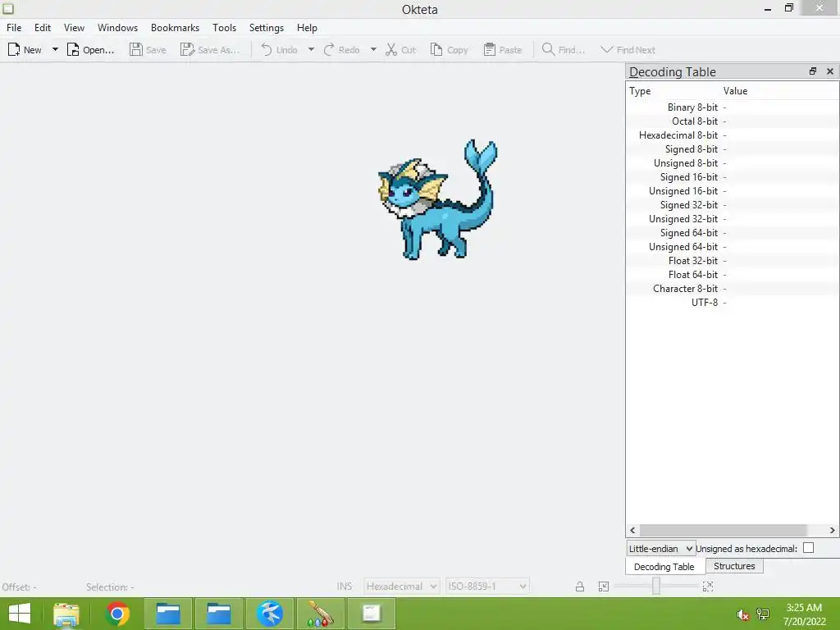Open the Windows menu
Image resolution: width=840 pixels, height=630 pixels.
click(x=117, y=28)
